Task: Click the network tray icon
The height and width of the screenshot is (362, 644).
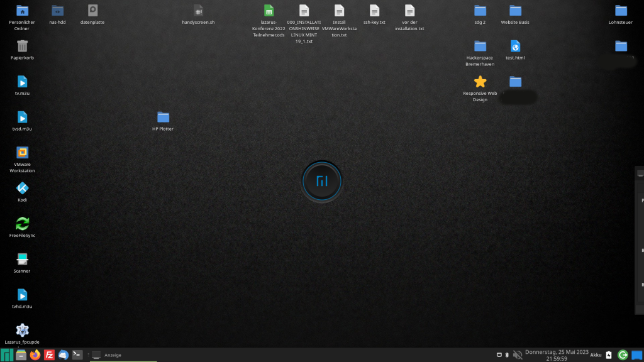Action: (x=499, y=355)
